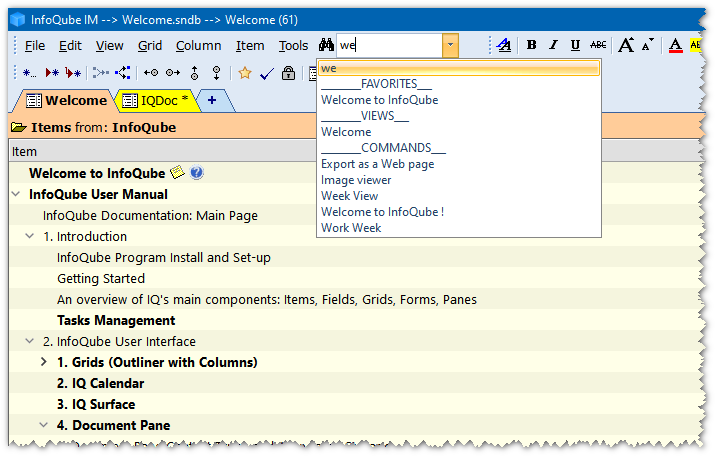Click the binoculars search icon

tap(326, 45)
